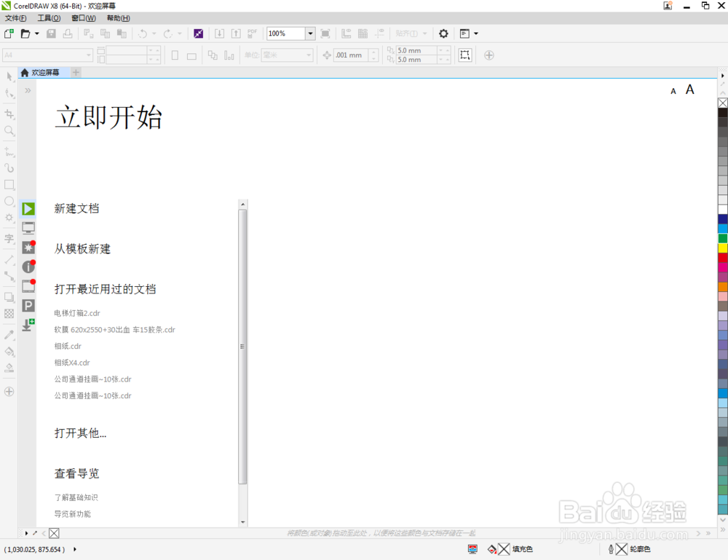Open the 窗口(W) menu

click(84, 18)
